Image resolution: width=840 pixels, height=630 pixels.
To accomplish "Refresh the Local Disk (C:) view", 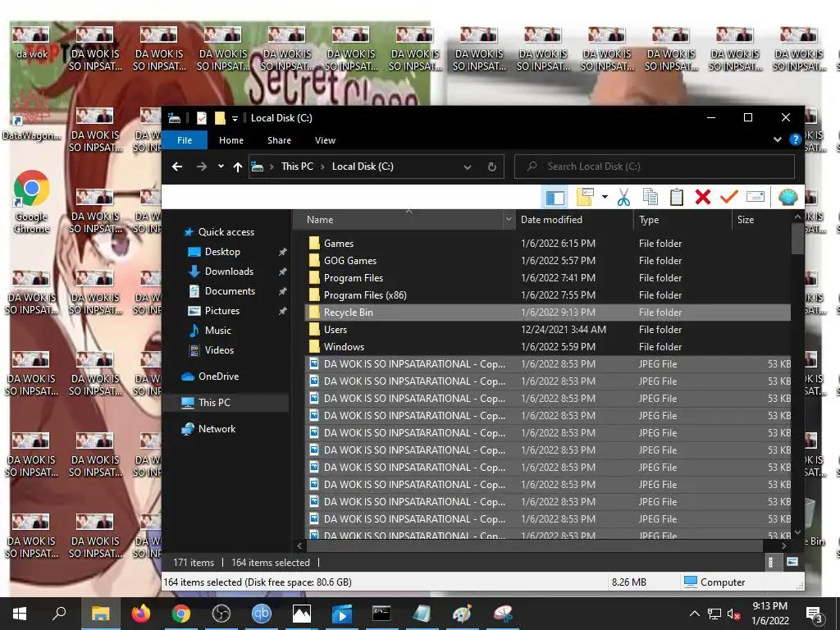I will tap(492, 167).
